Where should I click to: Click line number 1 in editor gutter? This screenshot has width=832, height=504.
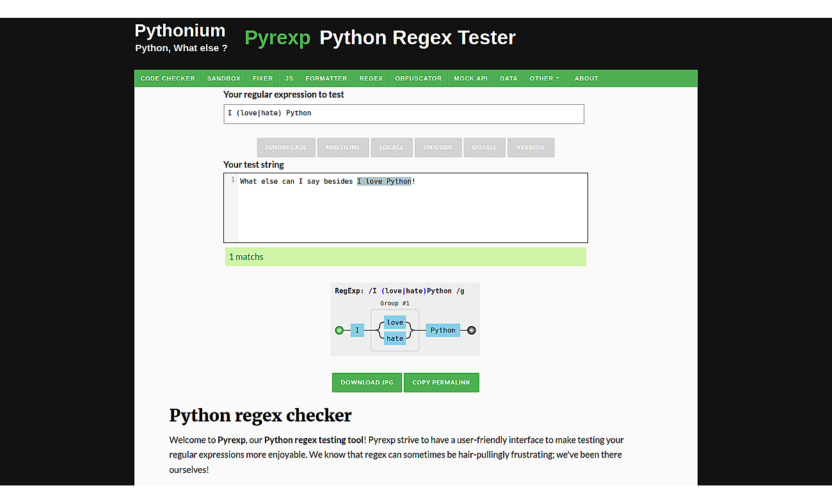[x=233, y=180]
